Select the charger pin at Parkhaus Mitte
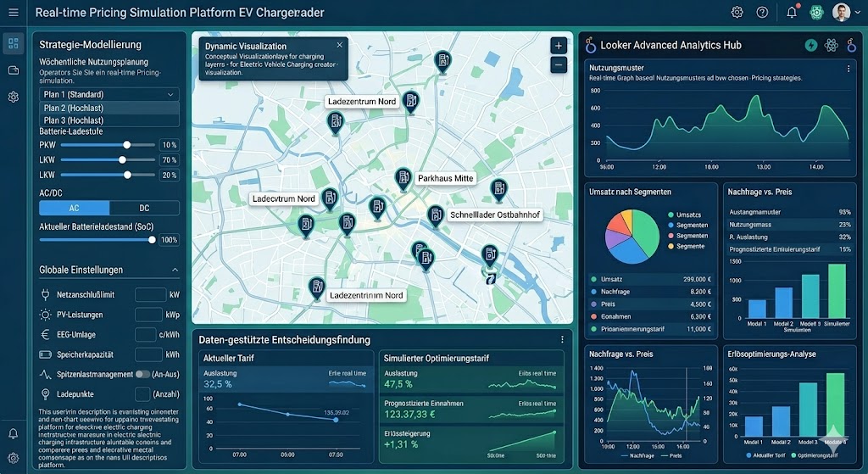This screenshot has width=868, height=474. pyautogui.click(x=403, y=179)
